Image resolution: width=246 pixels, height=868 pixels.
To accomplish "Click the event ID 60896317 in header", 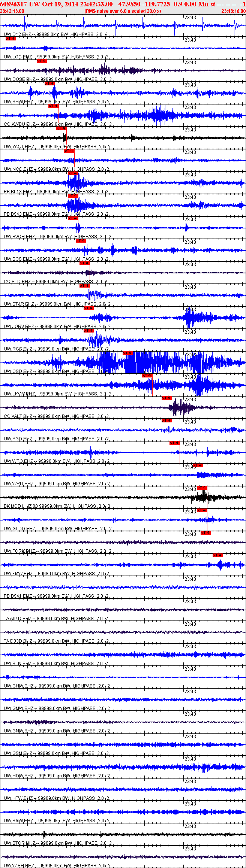I will tap(13, 4).
